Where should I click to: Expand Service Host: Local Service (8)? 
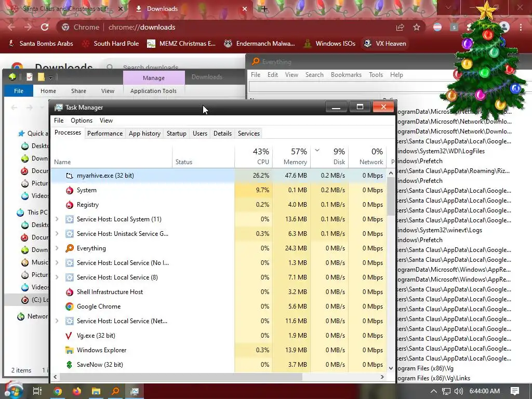pos(57,277)
